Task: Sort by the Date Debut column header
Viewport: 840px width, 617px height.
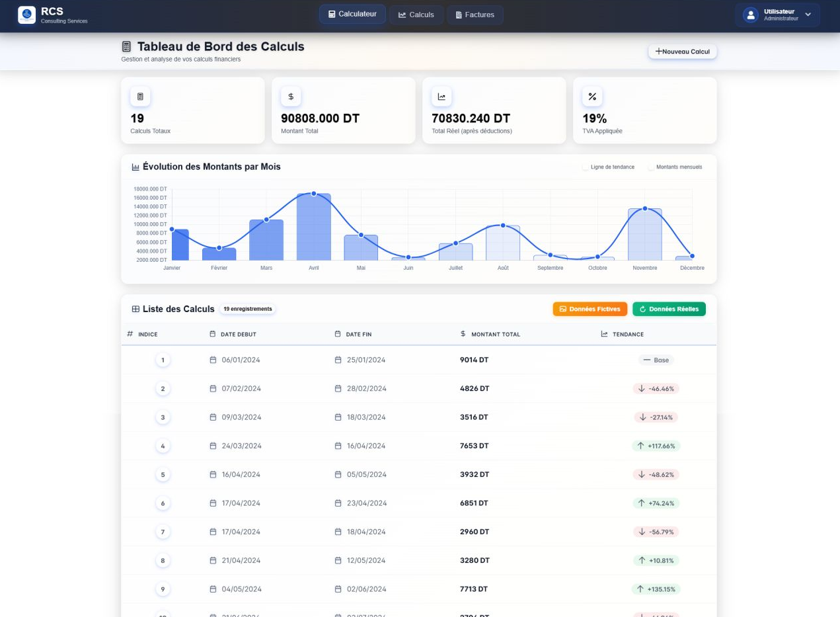Action: (238, 335)
